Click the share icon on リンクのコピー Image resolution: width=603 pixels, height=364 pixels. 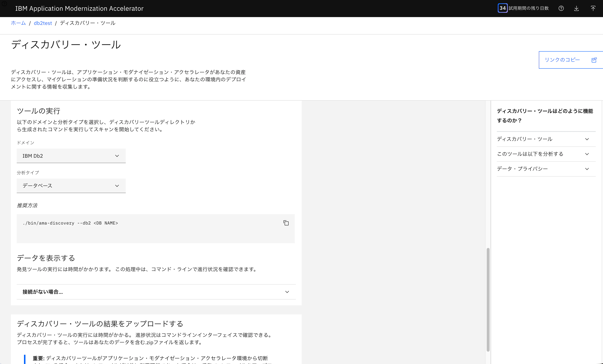point(594,60)
